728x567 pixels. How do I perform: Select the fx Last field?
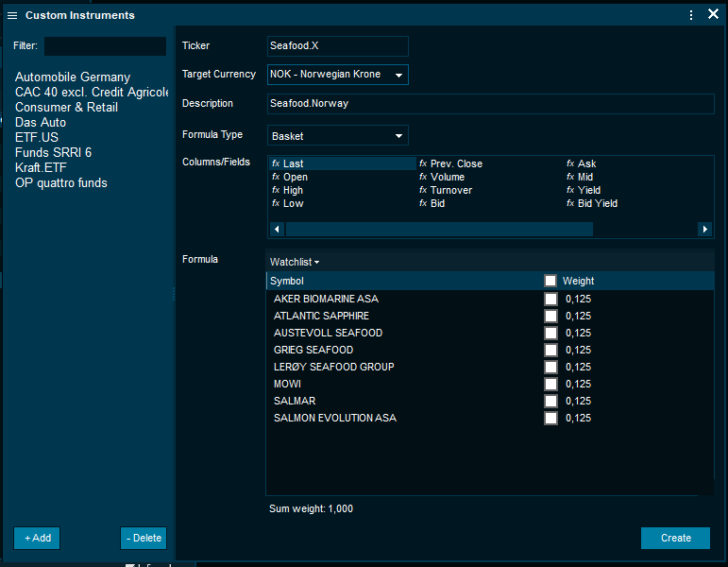click(x=293, y=163)
